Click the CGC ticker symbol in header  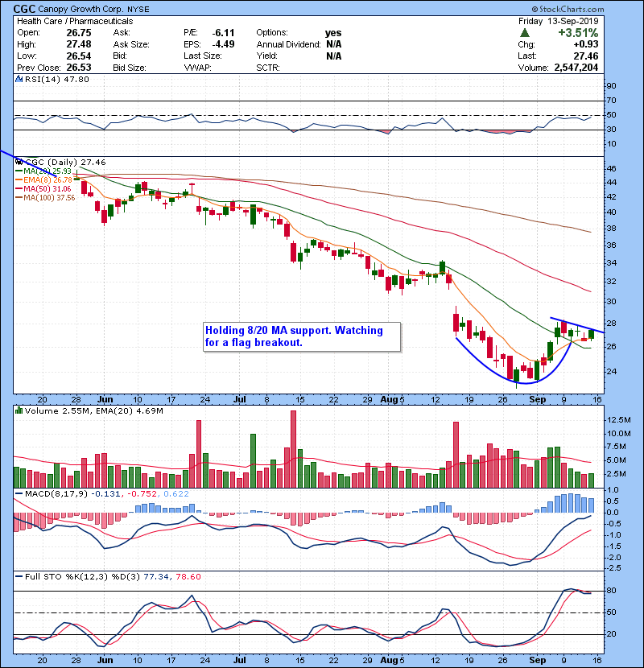[24, 9]
